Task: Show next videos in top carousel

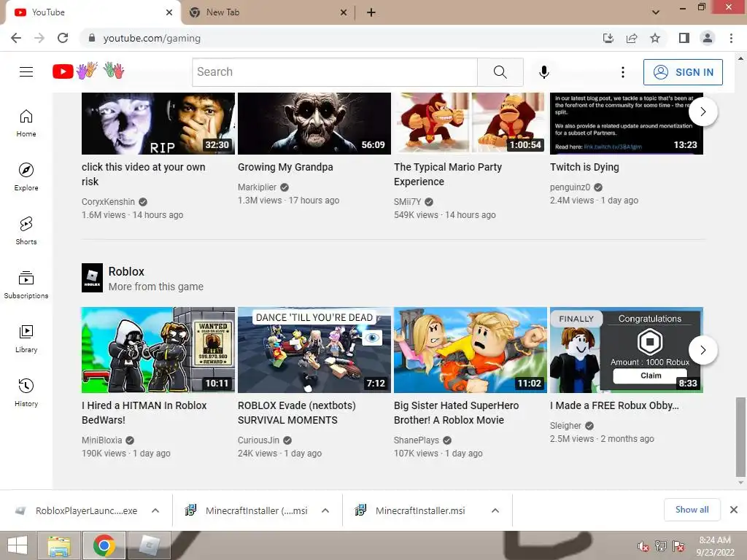Action: click(703, 112)
